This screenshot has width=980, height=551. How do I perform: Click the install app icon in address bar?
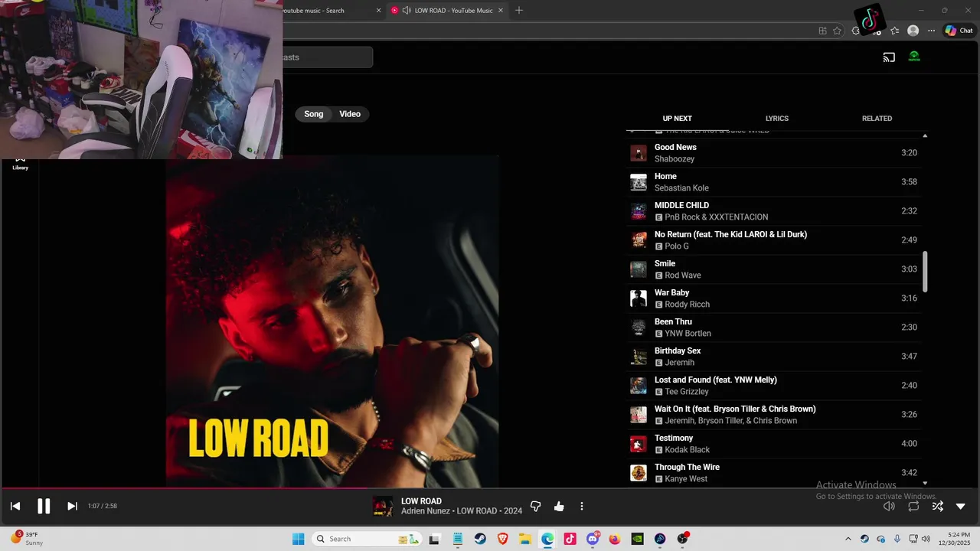click(x=822, y=31)
